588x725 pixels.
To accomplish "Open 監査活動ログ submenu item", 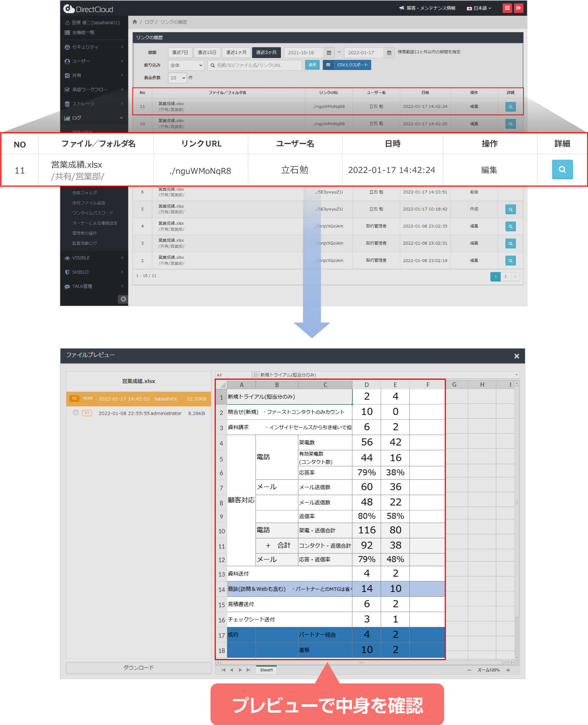I will pyautogui.click(x=85, y=243).
